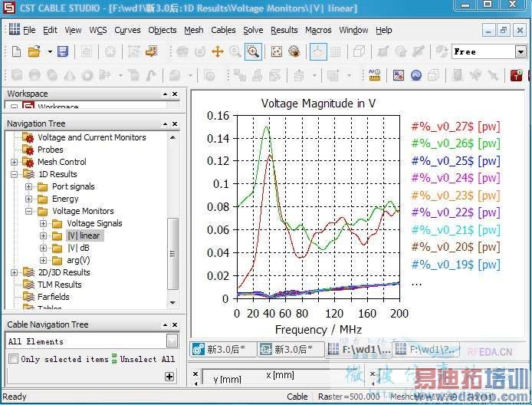Open the Free view mode dropdown
Screen dimensions: 532x405
click(520, 51)
